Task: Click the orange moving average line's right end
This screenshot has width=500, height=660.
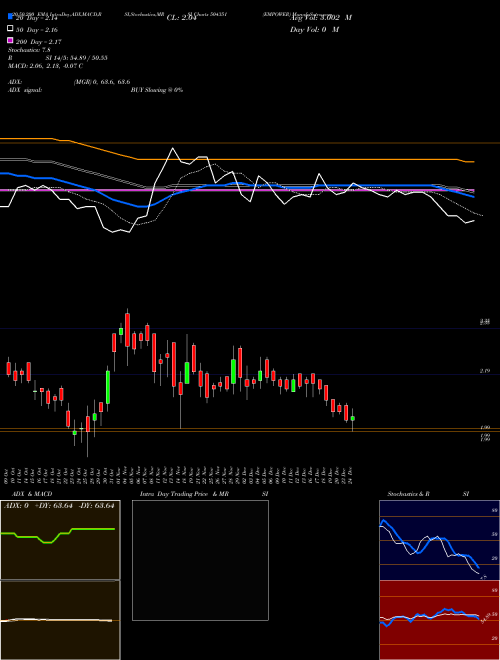Action: click(472, 162)
